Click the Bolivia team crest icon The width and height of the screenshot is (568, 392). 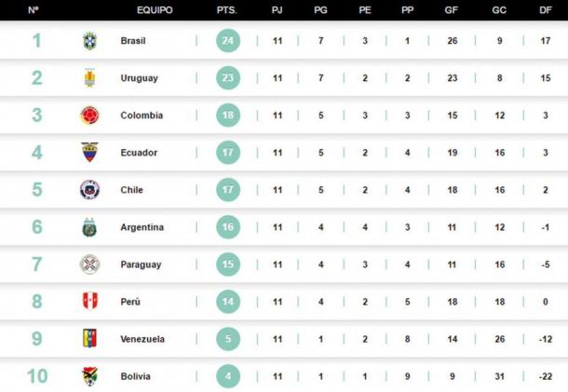click(89, 376)
